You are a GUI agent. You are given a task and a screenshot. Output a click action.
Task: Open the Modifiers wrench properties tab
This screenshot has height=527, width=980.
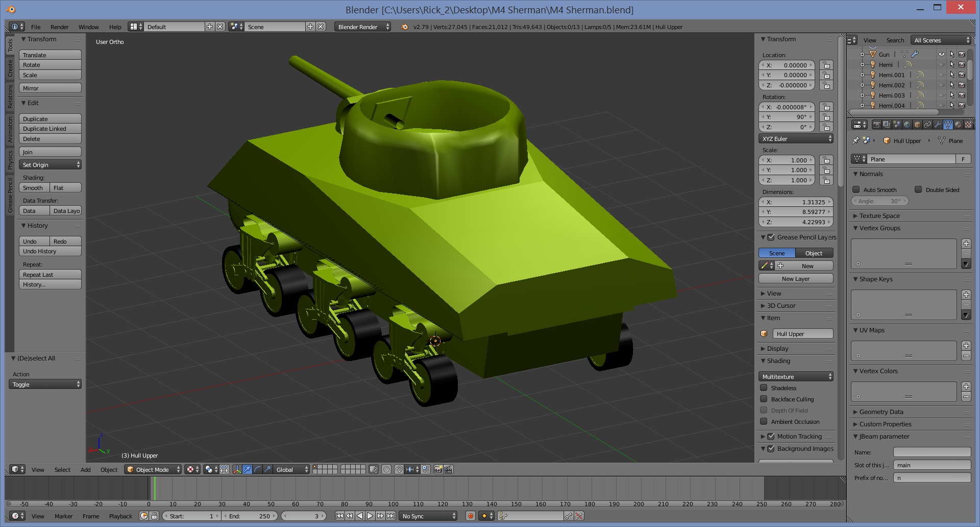click(938, 125)
